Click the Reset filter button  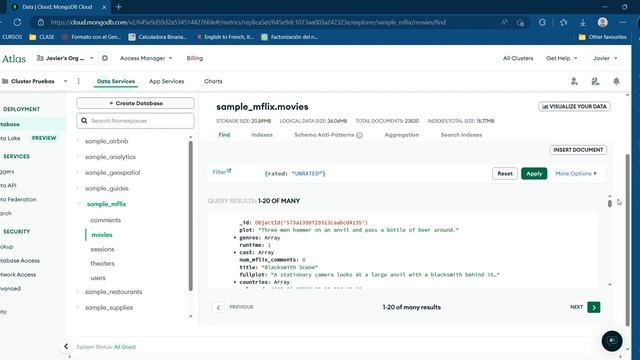(x=505, y=173)
